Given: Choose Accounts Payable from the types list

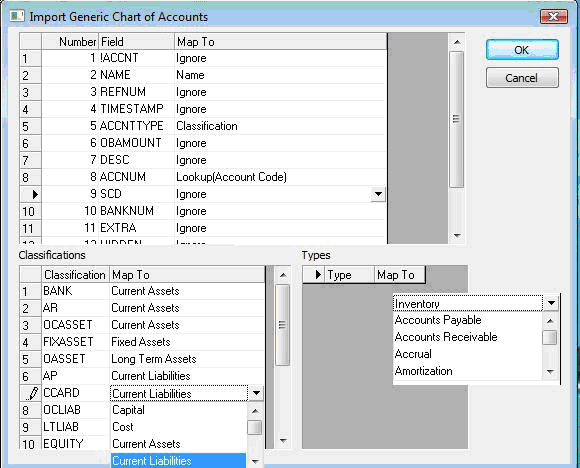Looking at the screenshot, I should pos(468,320).
